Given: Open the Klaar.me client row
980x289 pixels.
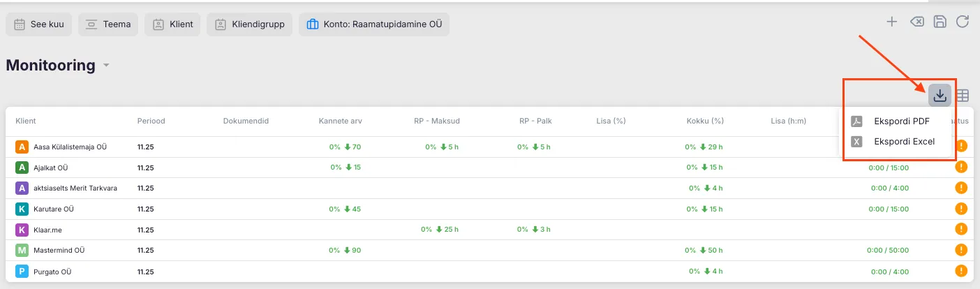Looking at the screenshot, I should click(x=47, y=229).
